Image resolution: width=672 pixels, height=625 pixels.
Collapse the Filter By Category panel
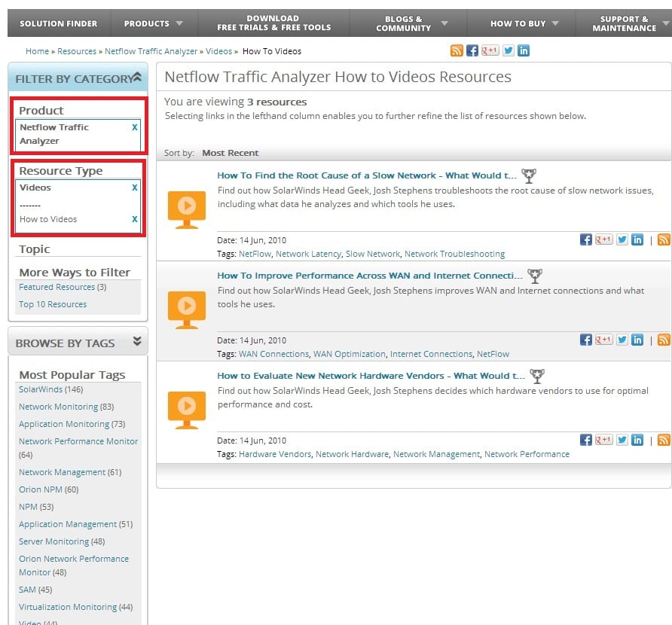pyautogui.click(x=136, y=78)
